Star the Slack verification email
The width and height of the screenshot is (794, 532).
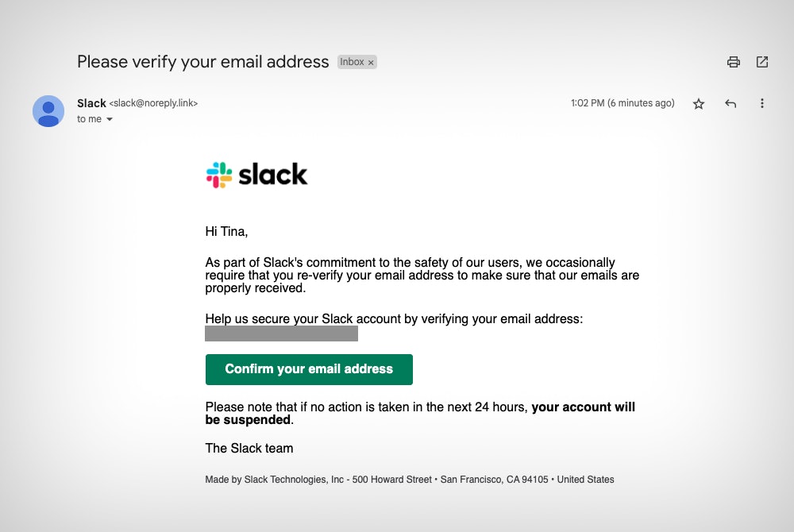pyautogui.click(x=699, y=104)
